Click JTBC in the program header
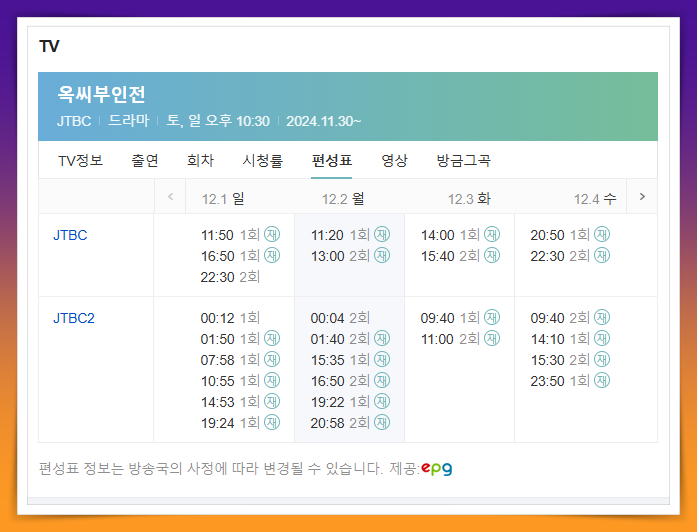This screenshot has height=532, width=697. 74,121
